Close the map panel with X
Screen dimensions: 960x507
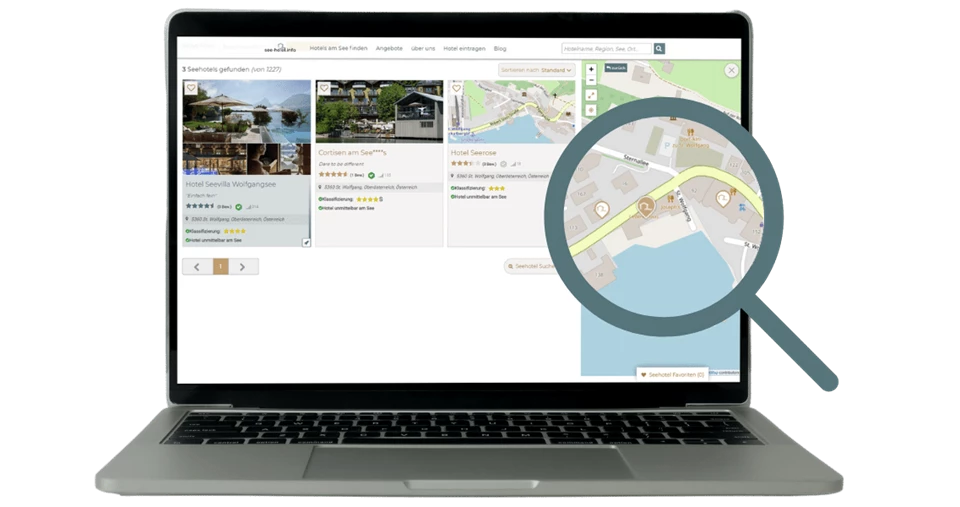[x=732, y=70]
